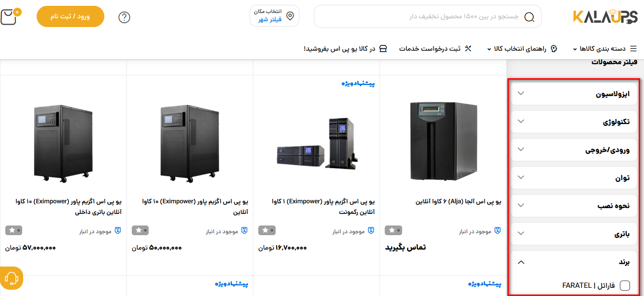The image size is (644, 296).
Task: Open the shopping cart icon
Action: tap(10, 16)
